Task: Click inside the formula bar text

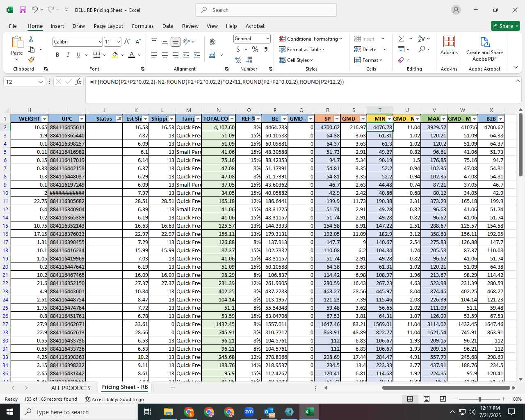Action: click(217, 82)
